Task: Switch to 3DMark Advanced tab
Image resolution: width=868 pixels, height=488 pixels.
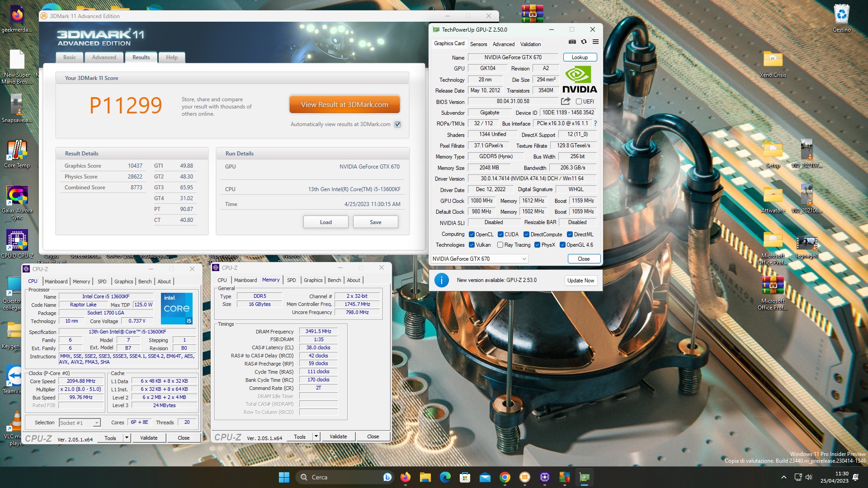Action: 104,57
